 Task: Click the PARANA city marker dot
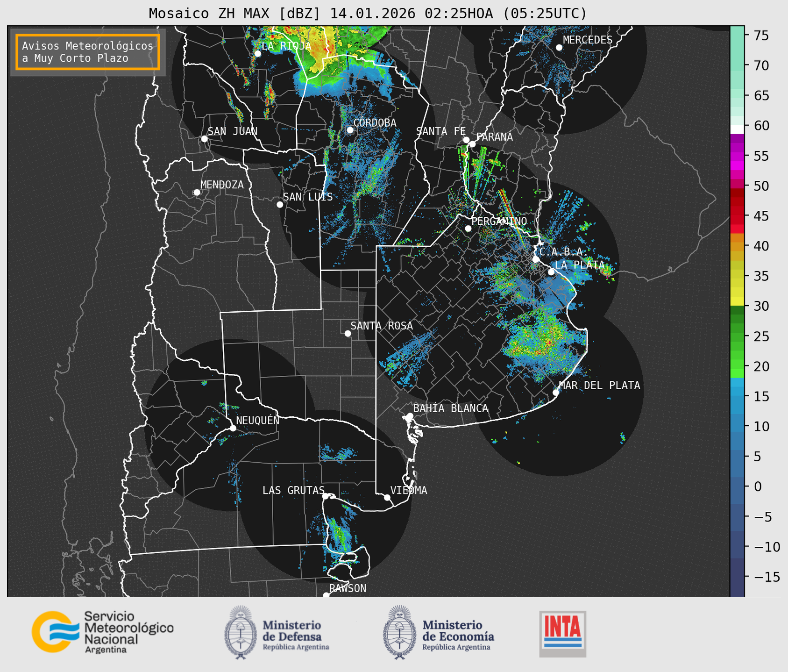click(472, 144)
